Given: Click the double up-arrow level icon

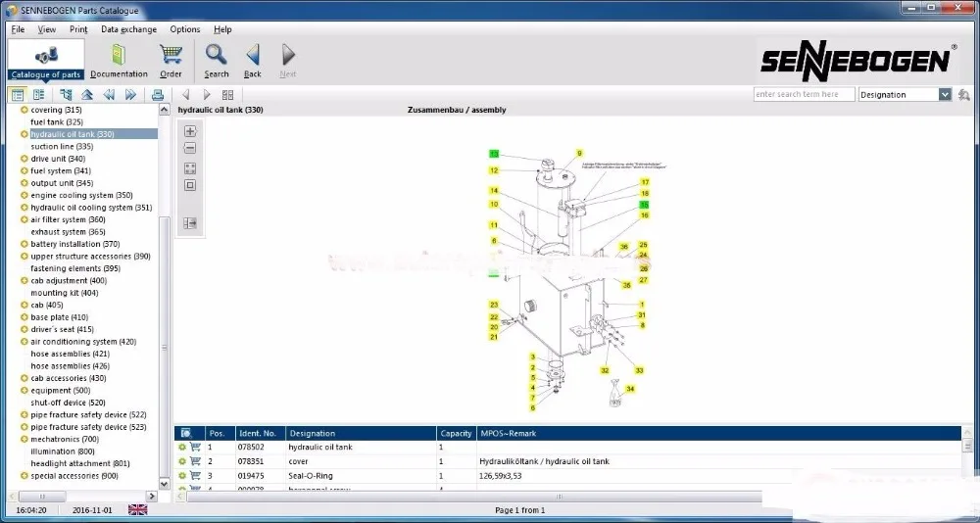Looking at the screenshot, I should 87,95.
